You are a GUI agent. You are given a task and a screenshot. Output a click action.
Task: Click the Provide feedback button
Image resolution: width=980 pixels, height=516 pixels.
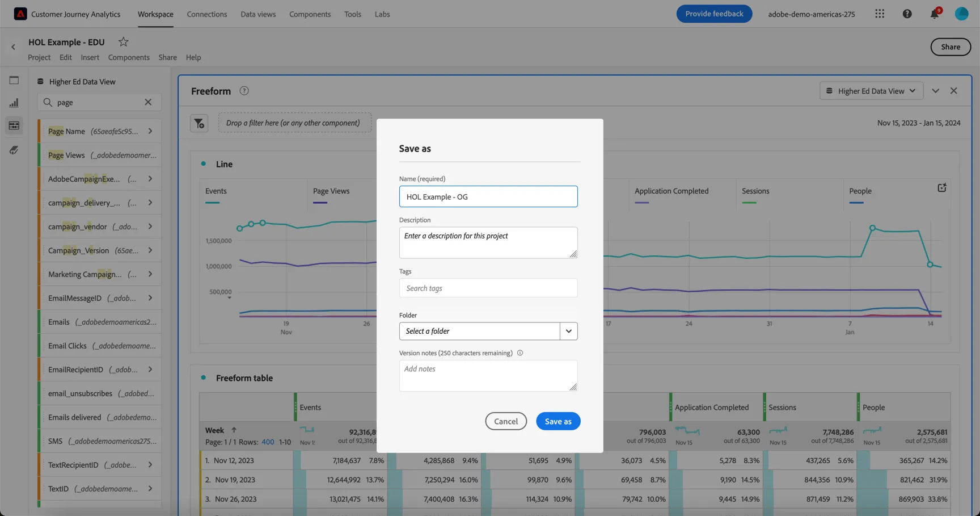pos(714,14)
